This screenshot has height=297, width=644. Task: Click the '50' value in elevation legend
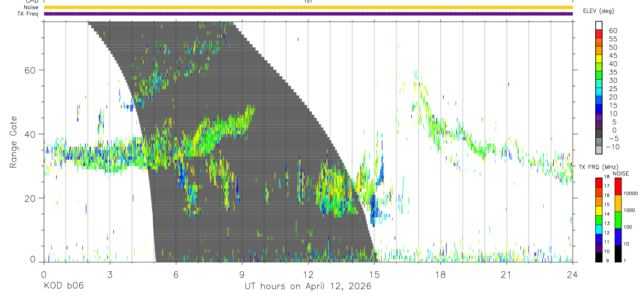click(x=613, y=47)
